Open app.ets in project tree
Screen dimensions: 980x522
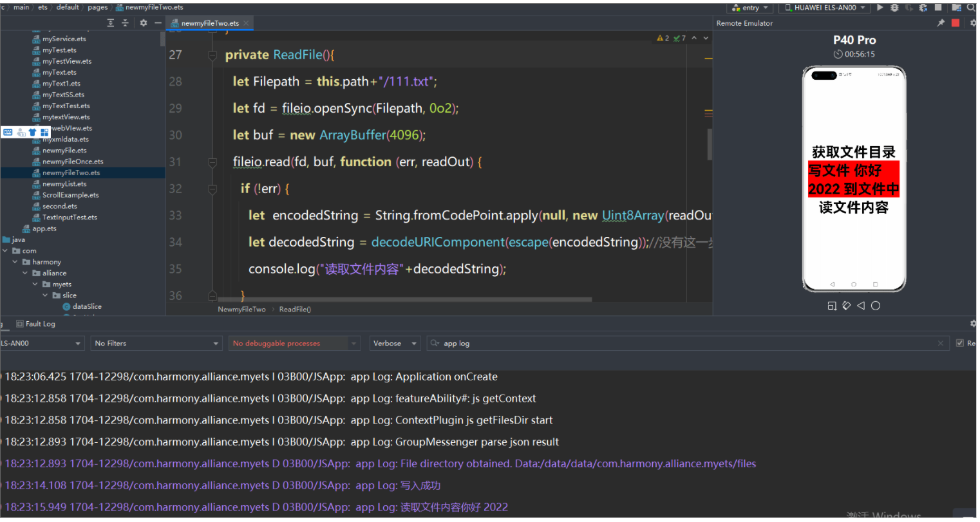tap(44, 228)
